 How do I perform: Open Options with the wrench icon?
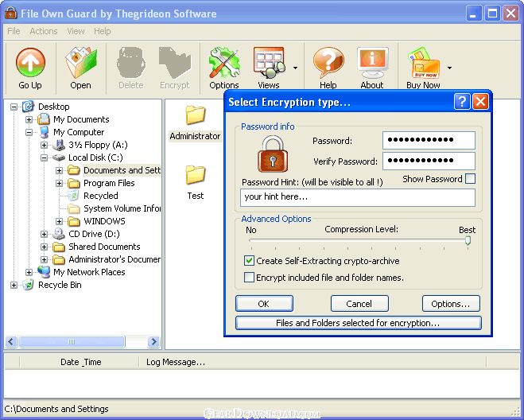click(224, 63)
